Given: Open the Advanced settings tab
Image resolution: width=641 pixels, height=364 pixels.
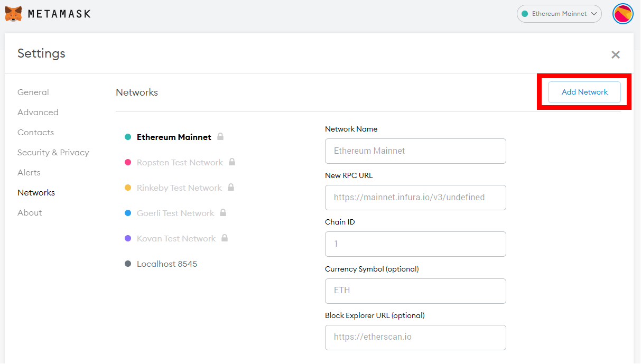Looking at the screenshot, I should [38, 112].
